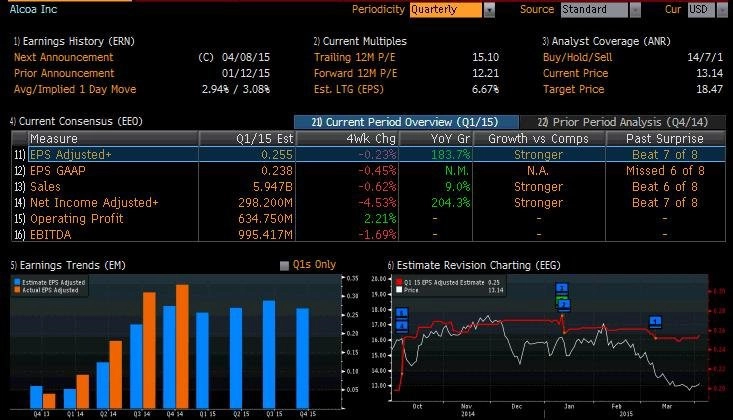Click the 0.255 EPS Adjusted estimate
733x420 pixels.
point(277,154)
